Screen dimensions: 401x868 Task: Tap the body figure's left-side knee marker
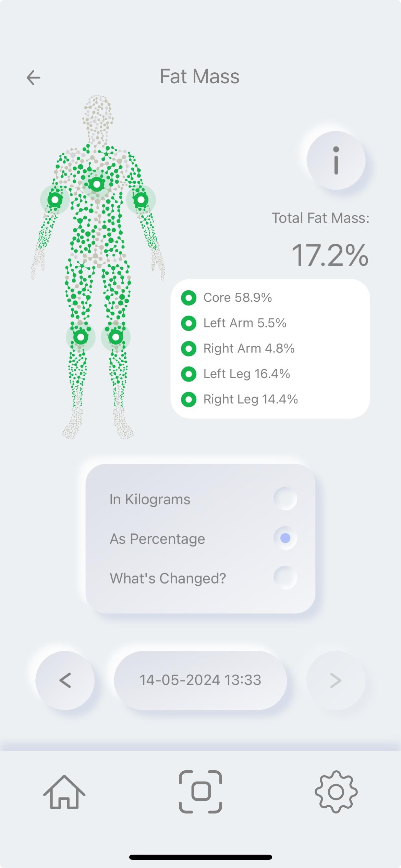point(81,337)
